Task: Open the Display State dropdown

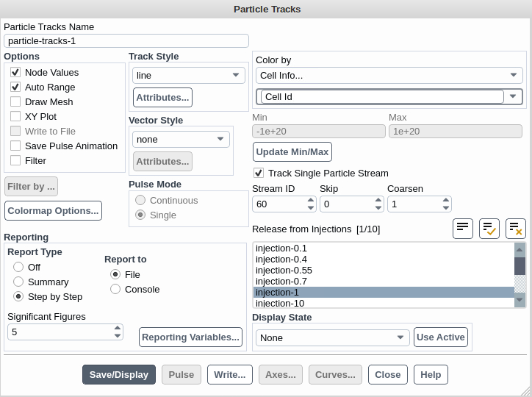Action: pyautogui.click(x=332, y=337)
